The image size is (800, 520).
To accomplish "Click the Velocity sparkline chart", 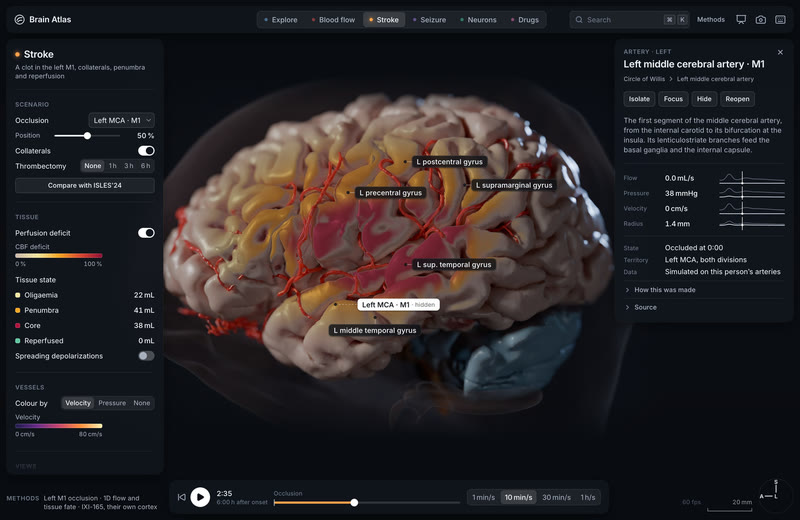I will pos(752,208).
